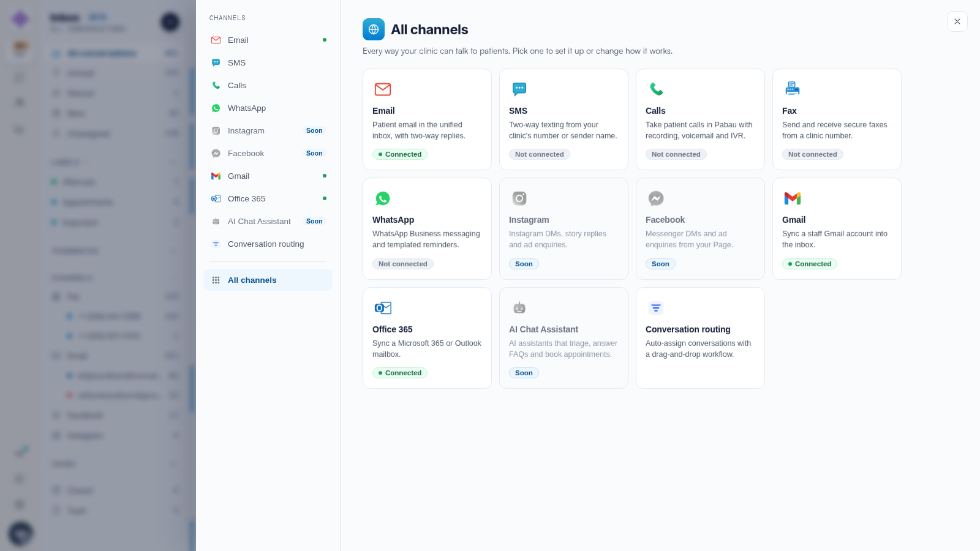Click the phone icon on the Calls card

click(656, 89)
